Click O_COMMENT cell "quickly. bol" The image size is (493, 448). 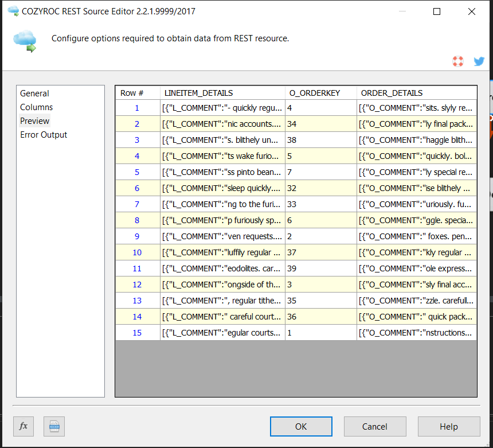tap(417, 156)
